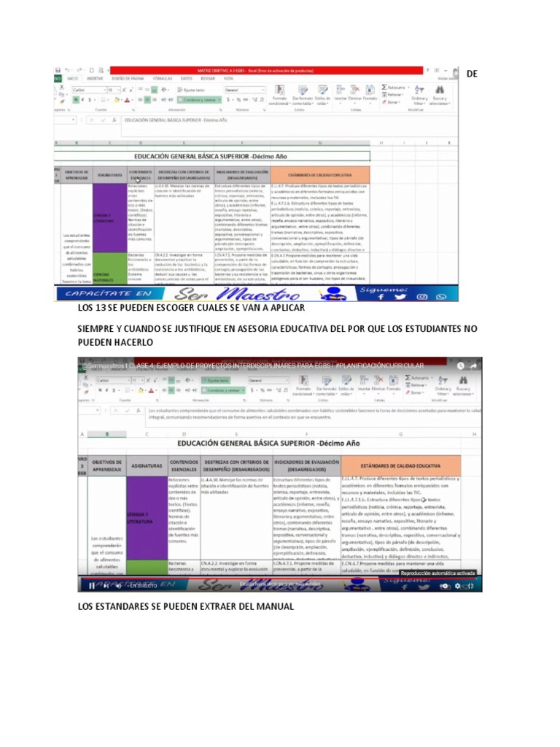The image size is (560, 747).
Task: Click the binoculars Buscar y seleccionar in the YouTube video's Excel ribbon
Action: 462,386
